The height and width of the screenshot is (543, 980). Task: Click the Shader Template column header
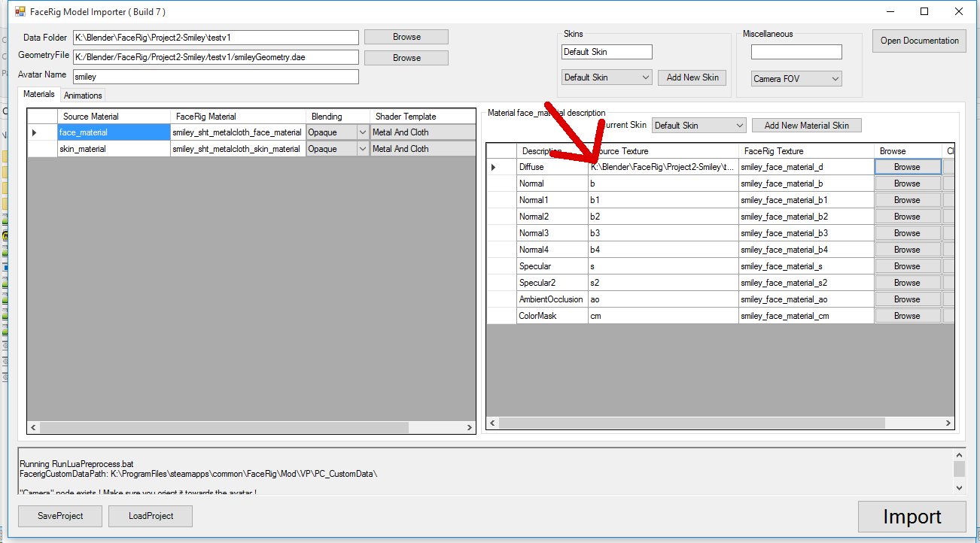pos(423,117)
